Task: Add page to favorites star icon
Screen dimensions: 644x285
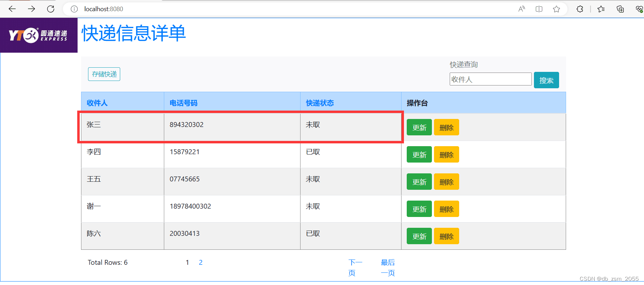Action: [556, 9]
